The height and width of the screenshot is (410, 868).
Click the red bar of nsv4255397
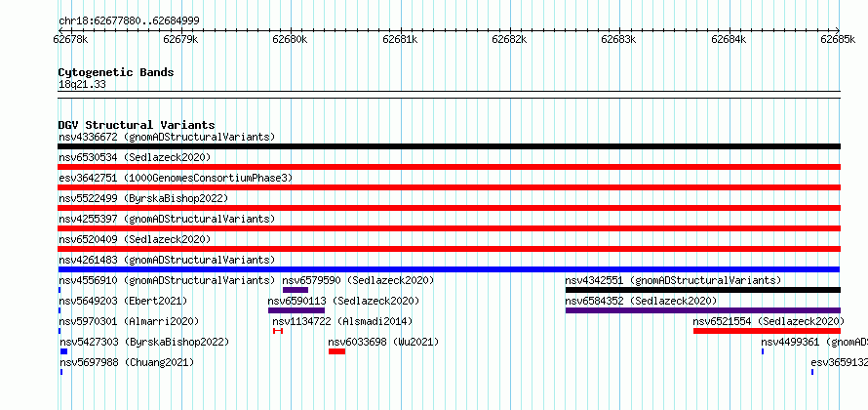(x=449, y=228)
